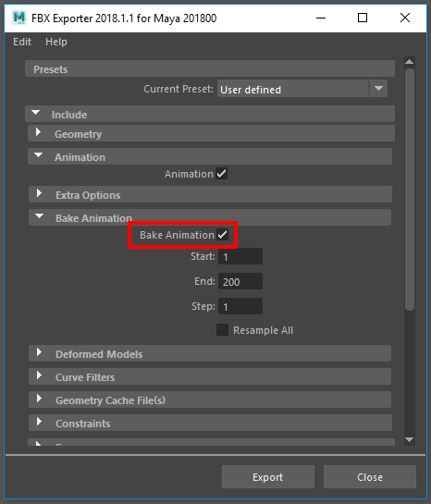This screenshot has height=504, width=431.
Task: Collapse the Bake Animation section header
Action: [x=39, y=216]
